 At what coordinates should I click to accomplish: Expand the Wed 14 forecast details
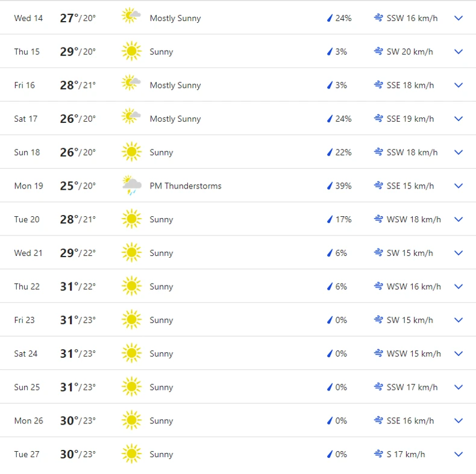pos(459,18)
